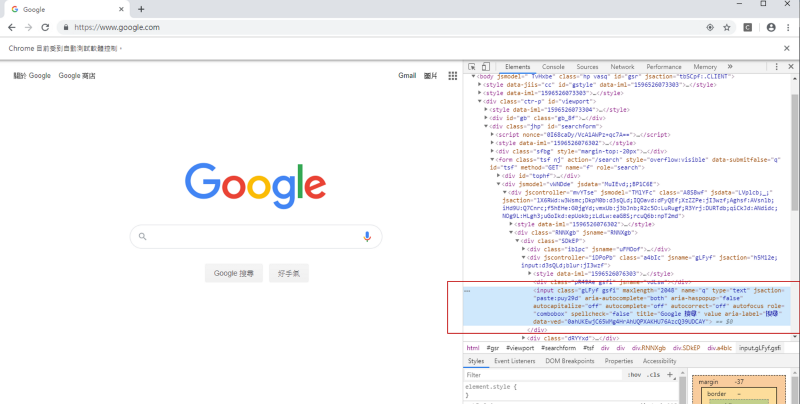Select input.gLFyf.gsfi in the breadcrumb

point(760,348)
